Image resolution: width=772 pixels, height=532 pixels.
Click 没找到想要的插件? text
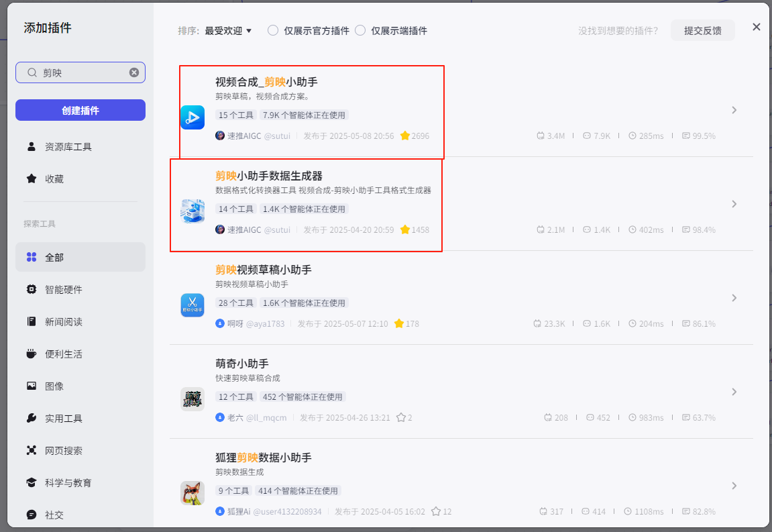[x=618, y=31]
